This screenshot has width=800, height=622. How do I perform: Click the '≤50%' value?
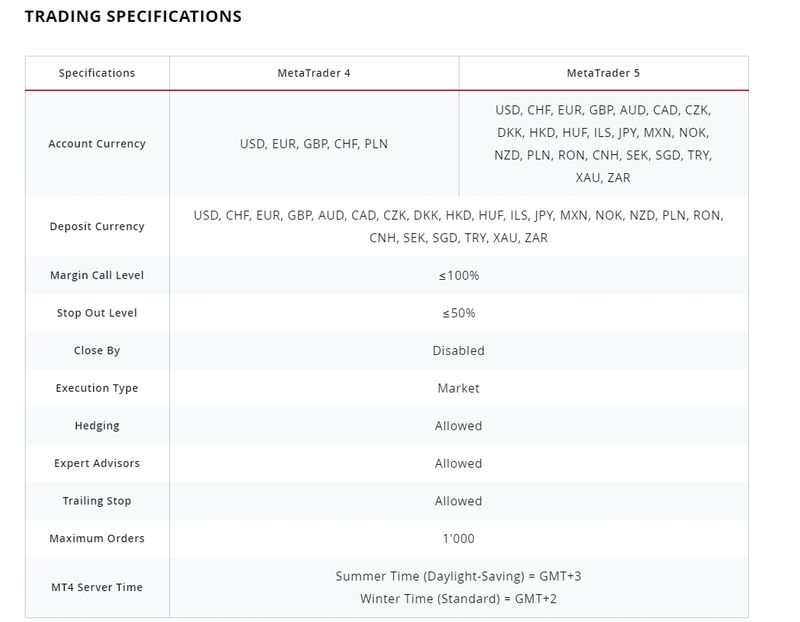click(458, 313)
